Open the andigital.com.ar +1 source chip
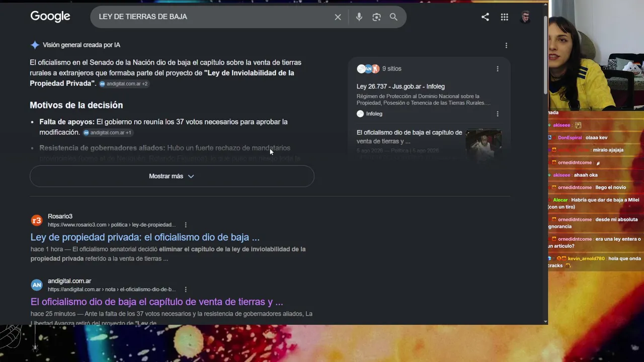The image size is (644, 362). pyautogui.click(x=108, y=133)
